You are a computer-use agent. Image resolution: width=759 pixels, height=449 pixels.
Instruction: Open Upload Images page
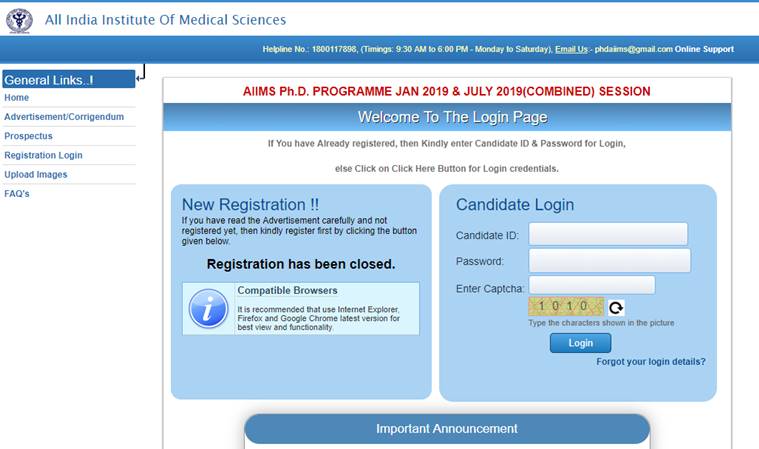tap(36, 175)
